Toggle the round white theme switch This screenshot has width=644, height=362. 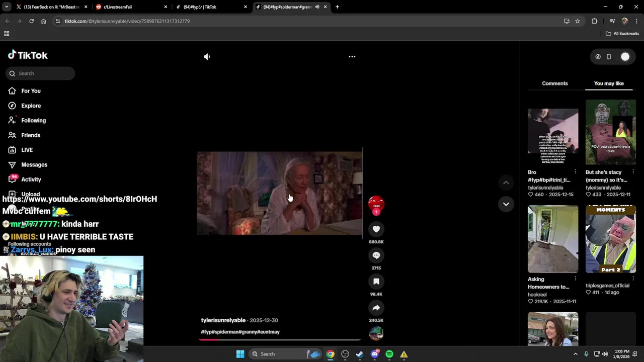tap(625, 57)
